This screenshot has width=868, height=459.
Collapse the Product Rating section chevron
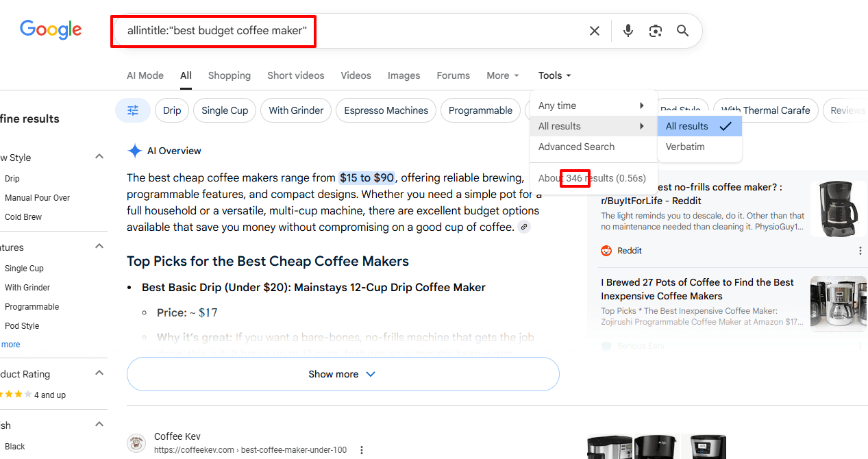coord(99,373)
